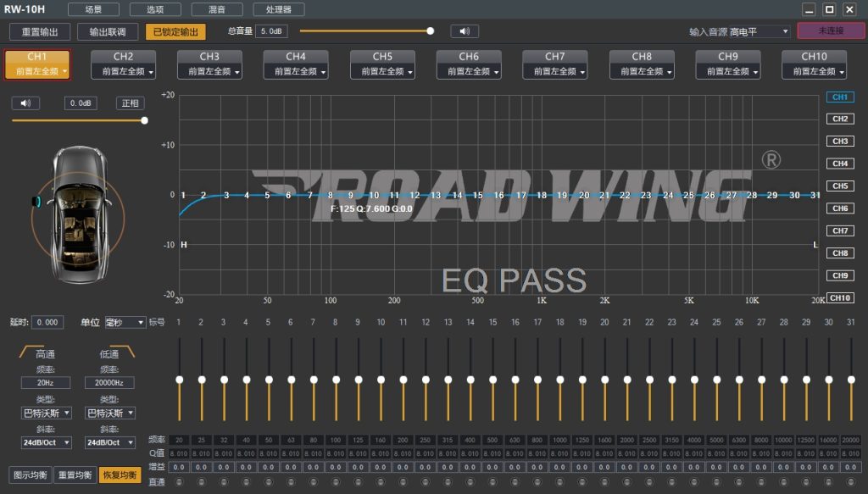
Task: Open the 场景 menu
Action: 93,9
